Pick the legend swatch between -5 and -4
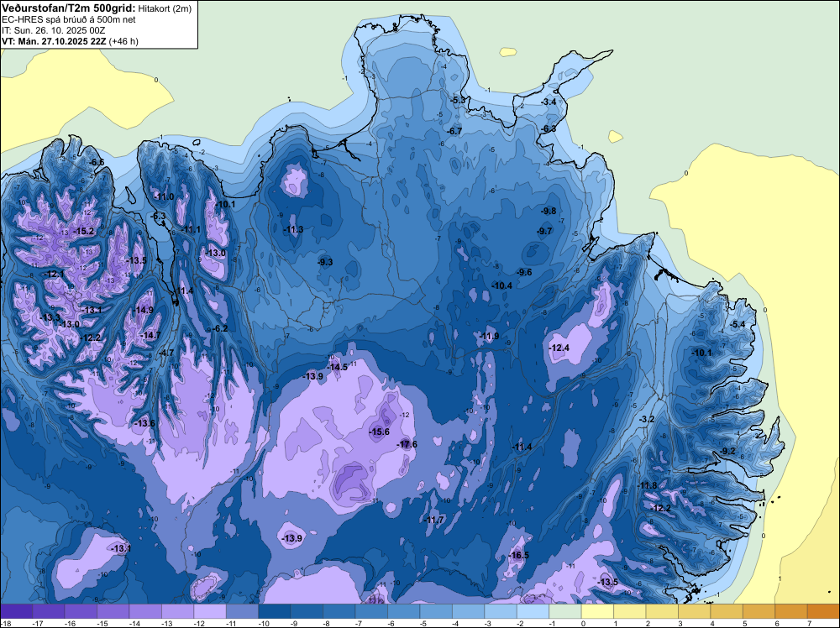The width and height of the screenshot is (840, 628). click(436, 611)
